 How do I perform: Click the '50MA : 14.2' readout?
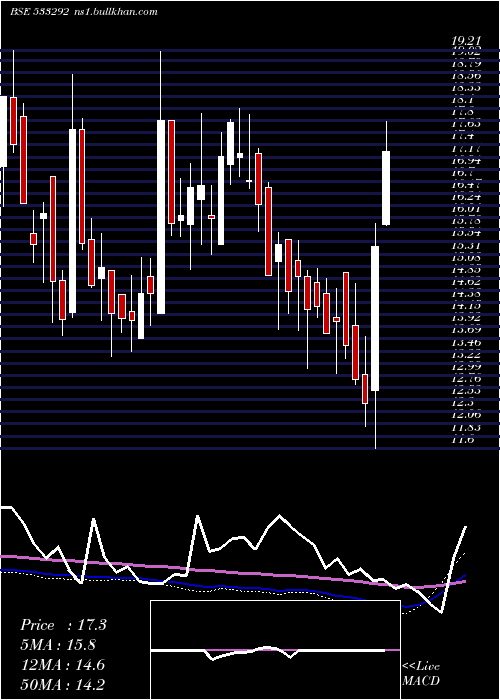pyautogui.click(x=62, y=684)
